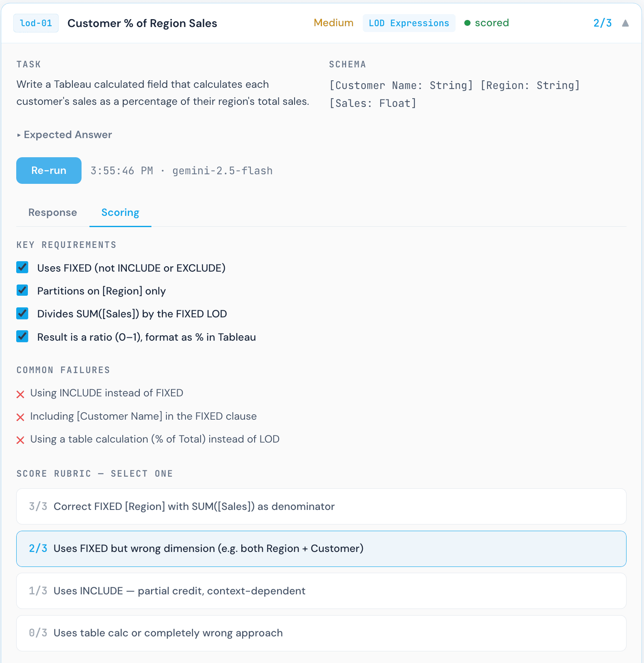Click the lod-01 task ID badge

pyautogui.click(x=36, y=23)
